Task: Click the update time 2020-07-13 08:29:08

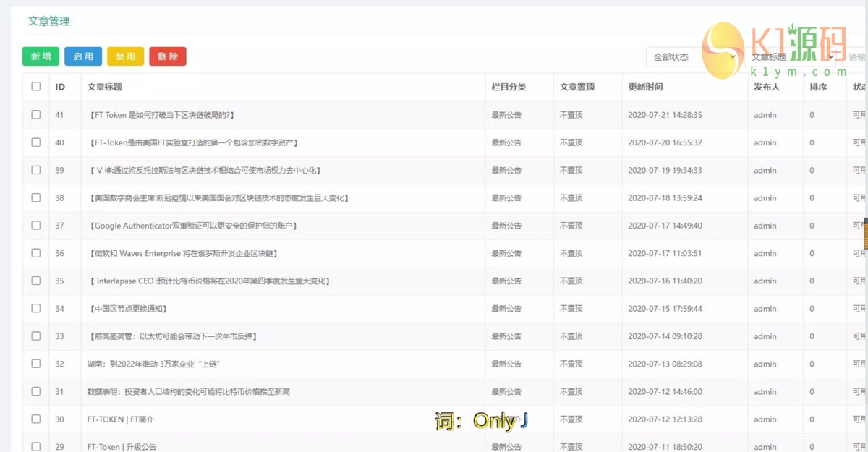Action: coord(665,364)
